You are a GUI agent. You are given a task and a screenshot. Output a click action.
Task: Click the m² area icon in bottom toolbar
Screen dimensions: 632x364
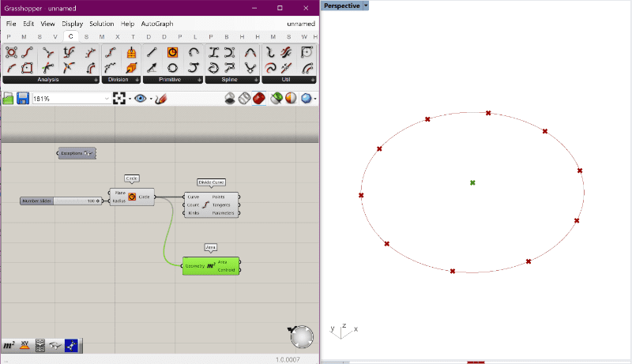[9, 346]
